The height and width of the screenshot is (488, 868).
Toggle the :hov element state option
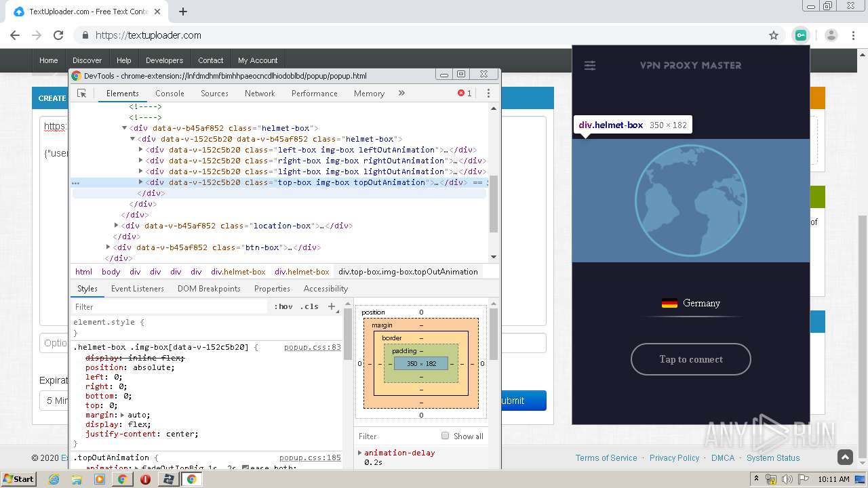click(x=283, y=306)
